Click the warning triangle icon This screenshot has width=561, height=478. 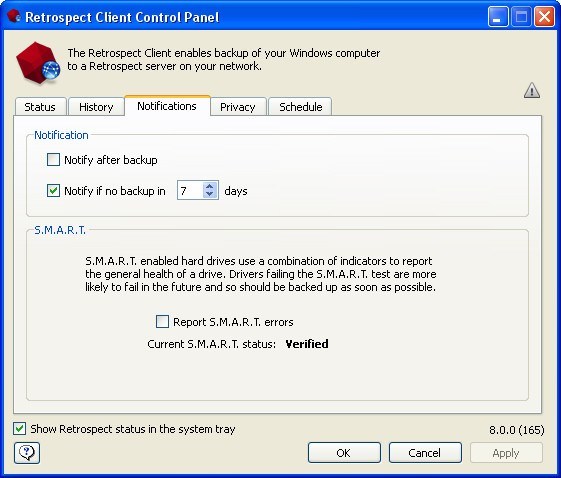click(532, 90)
